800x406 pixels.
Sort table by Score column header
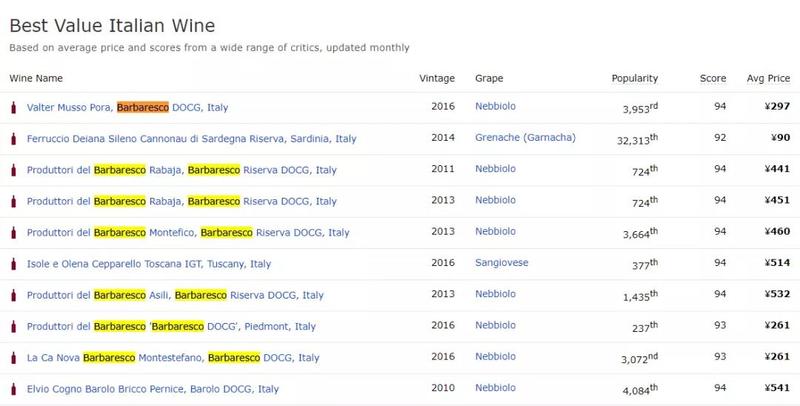point(713,77)
